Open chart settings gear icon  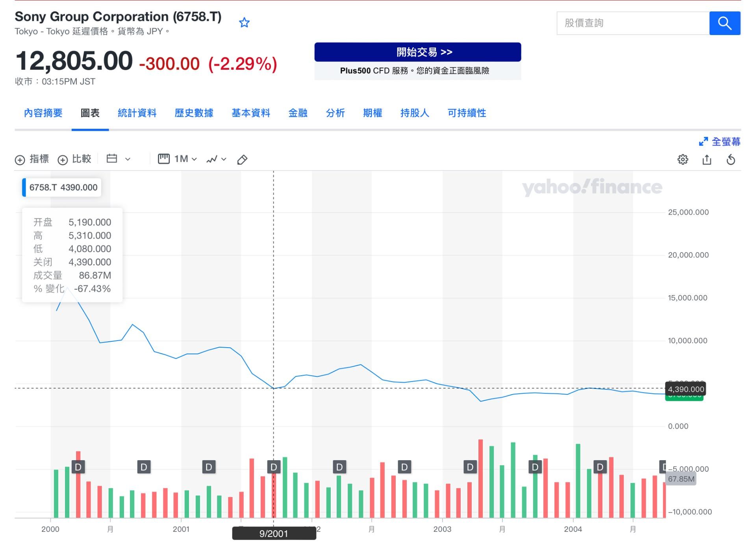click(x=683, y=159)
